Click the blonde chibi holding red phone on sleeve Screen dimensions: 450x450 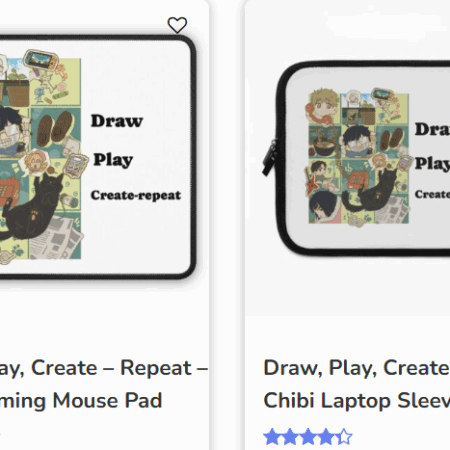(x=321, y=106)
